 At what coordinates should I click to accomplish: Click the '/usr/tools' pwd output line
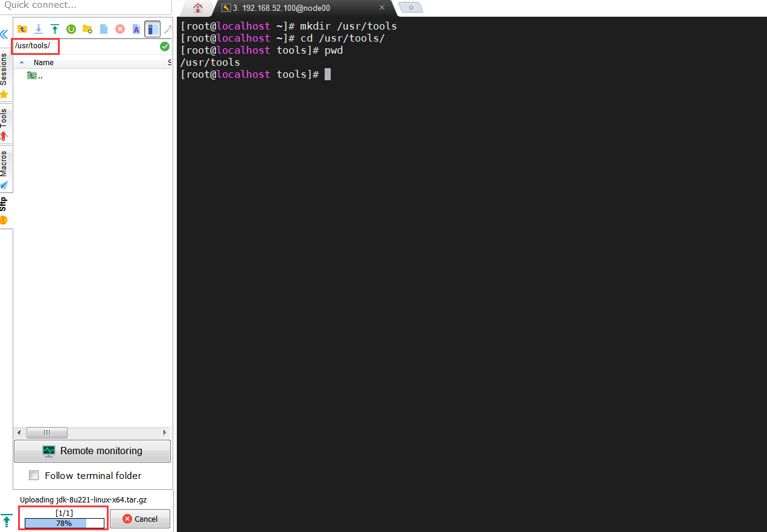(x=210, y=62)
